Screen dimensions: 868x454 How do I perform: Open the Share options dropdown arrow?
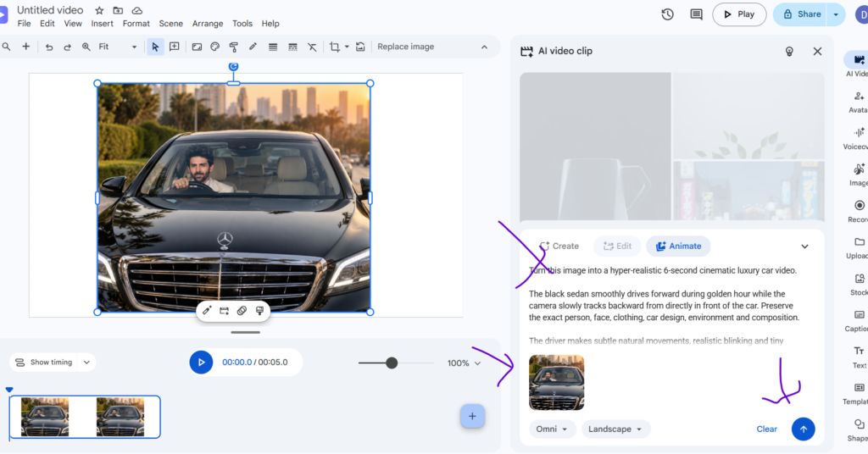point(836,14)
